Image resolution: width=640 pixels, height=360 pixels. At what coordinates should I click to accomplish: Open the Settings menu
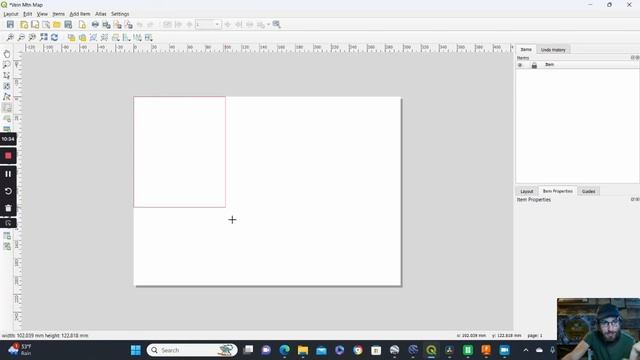pos(120,14)
